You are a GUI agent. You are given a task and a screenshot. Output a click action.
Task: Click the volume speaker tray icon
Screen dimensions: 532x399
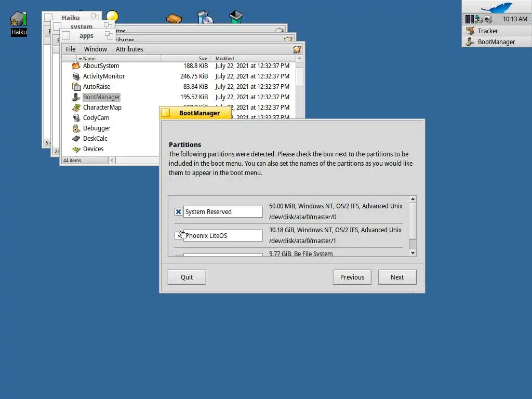(488, 19)
